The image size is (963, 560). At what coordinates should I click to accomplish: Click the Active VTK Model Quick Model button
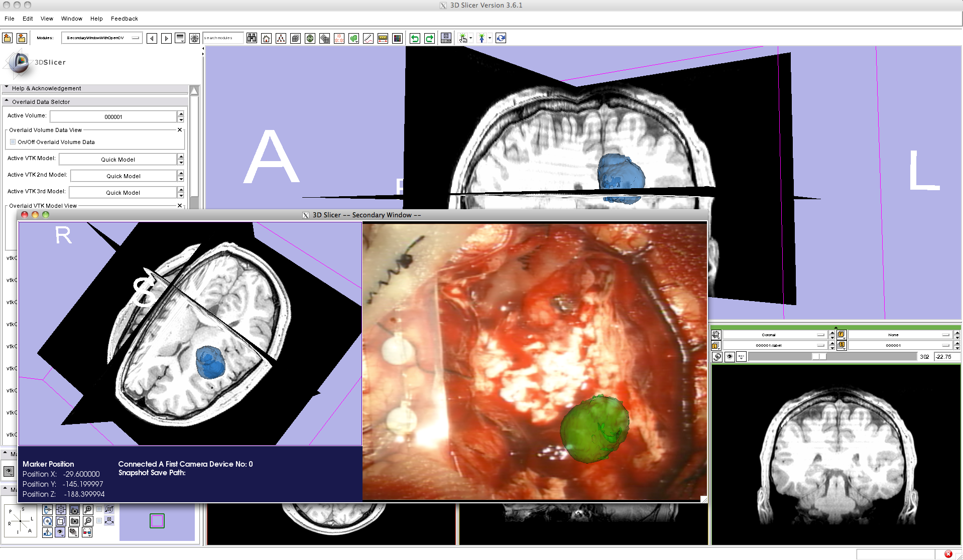coord(118,160)
